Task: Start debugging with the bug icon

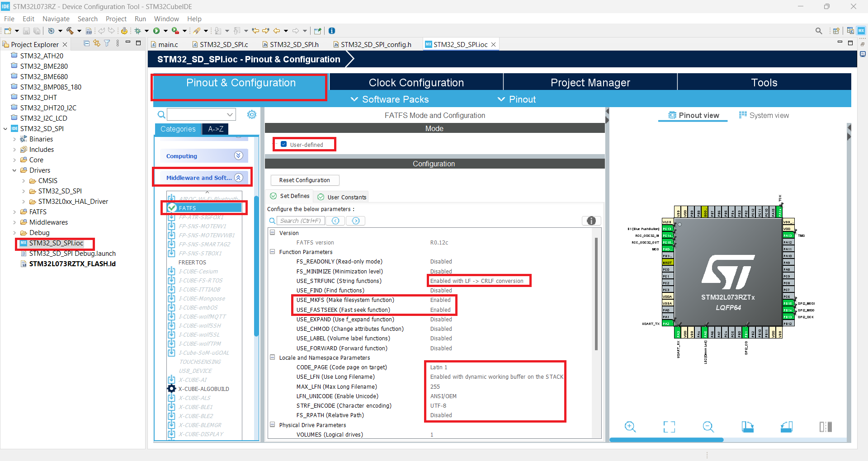Action: point(137,31)
